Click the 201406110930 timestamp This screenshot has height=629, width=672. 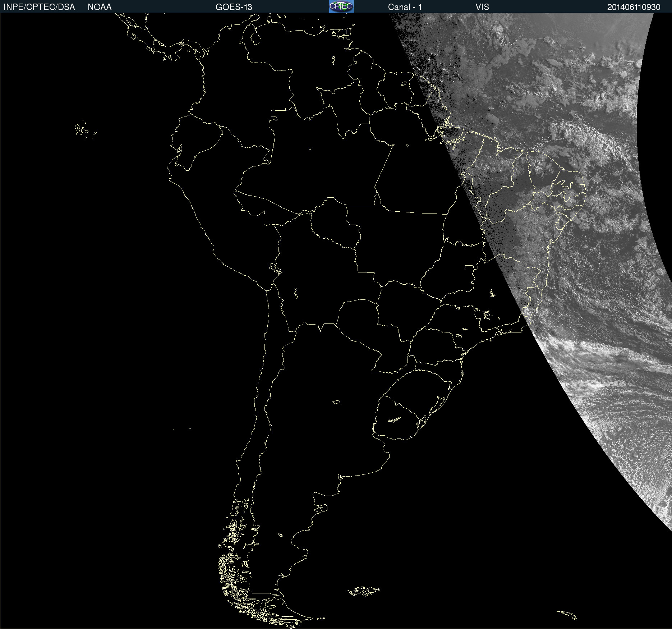coord(634,7)
